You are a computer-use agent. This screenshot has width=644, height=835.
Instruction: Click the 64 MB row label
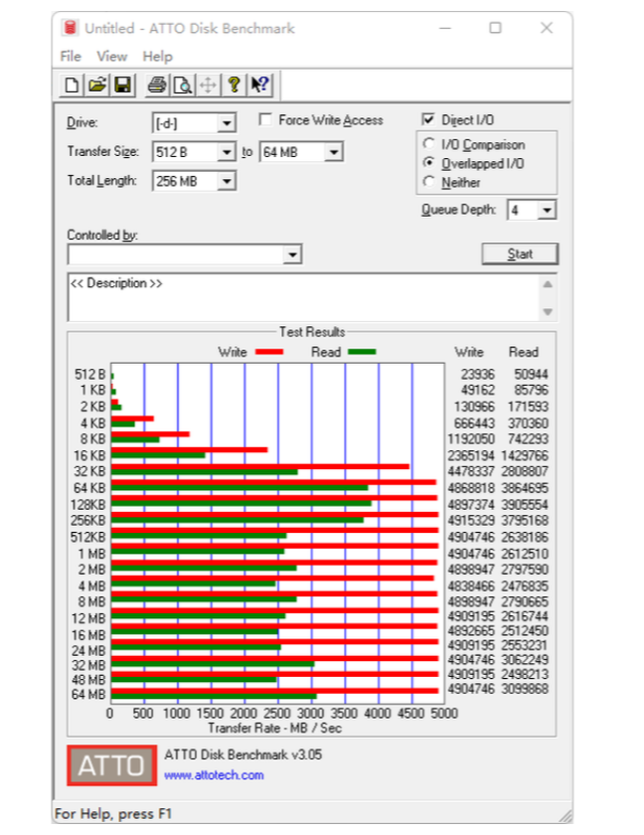[88, 695]
